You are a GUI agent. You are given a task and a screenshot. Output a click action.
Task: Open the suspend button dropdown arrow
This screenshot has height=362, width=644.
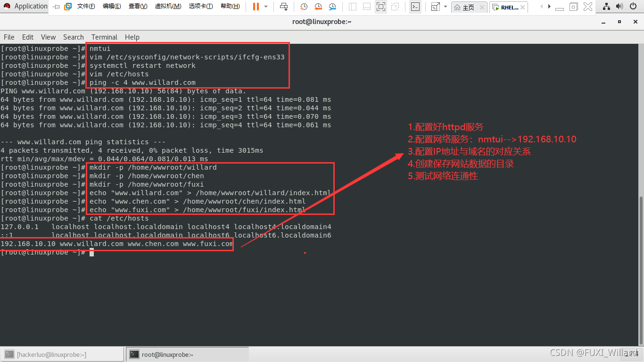tap(266, 6)
